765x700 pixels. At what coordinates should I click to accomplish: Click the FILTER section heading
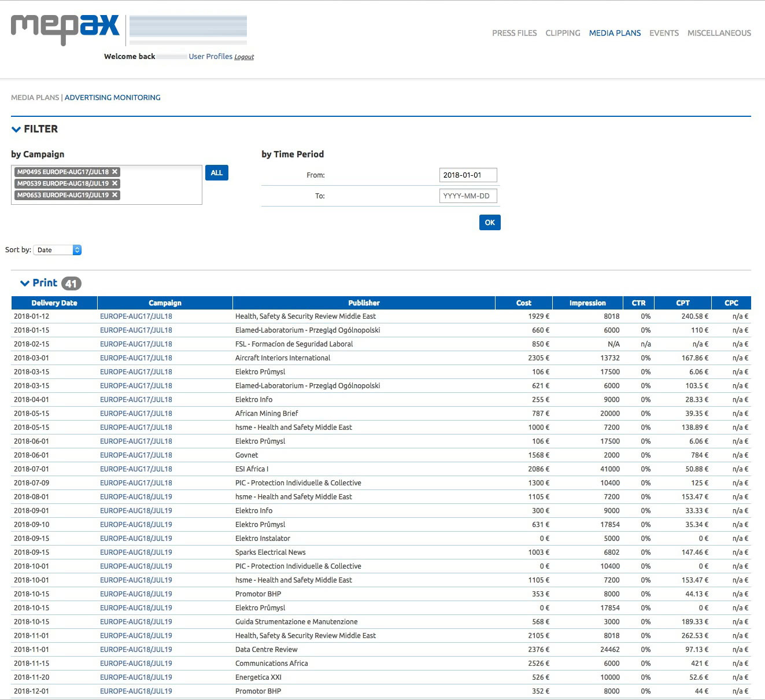coord(40,129)
